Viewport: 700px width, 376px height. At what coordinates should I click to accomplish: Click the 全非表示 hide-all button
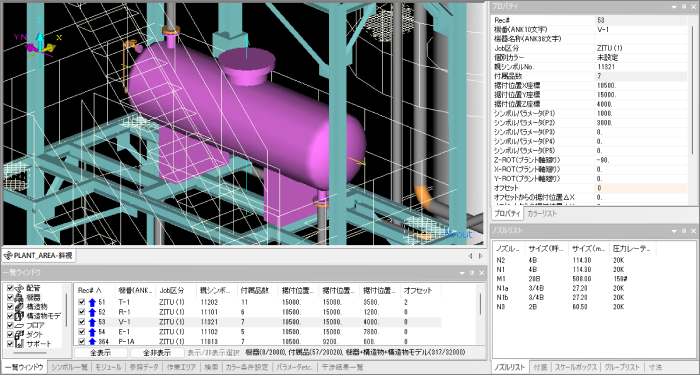pos(157,353)
